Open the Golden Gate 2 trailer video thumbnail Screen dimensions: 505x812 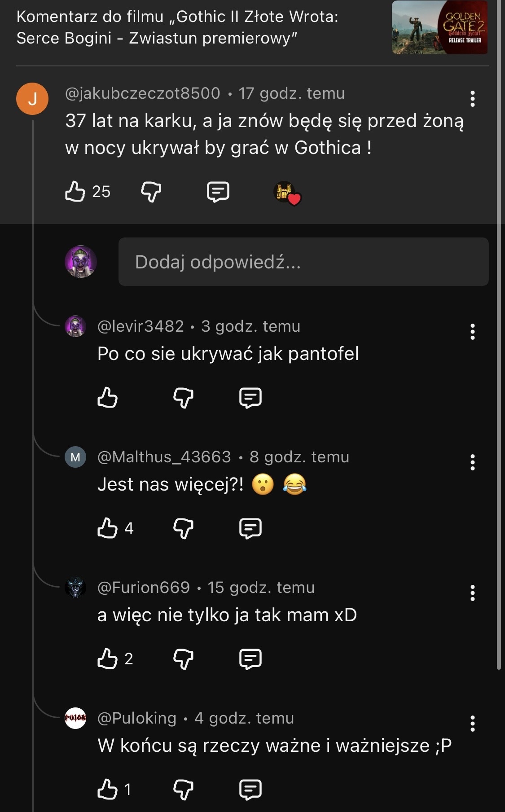tap(439, 28)
